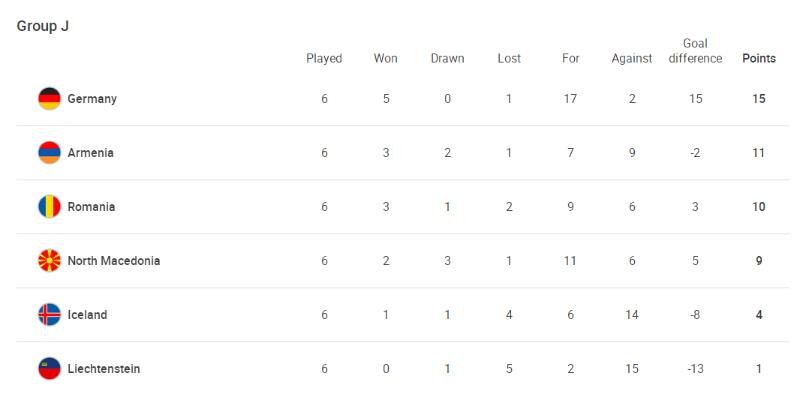Viewport: 807px width, 394px height.
Task: Click the Played column header
Action: pyautogui.click(x=324, y=59)
